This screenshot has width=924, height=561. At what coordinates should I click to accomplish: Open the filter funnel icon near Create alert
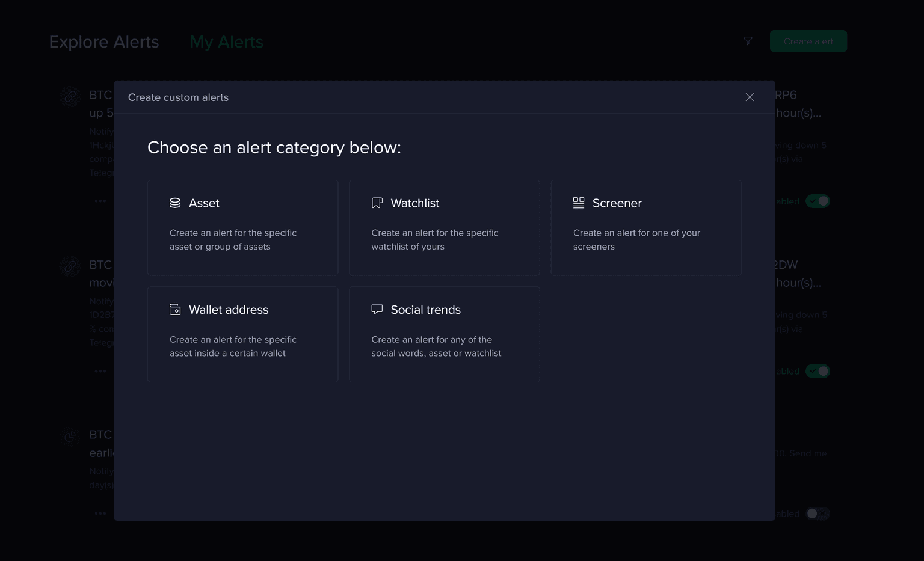[748, 41]
